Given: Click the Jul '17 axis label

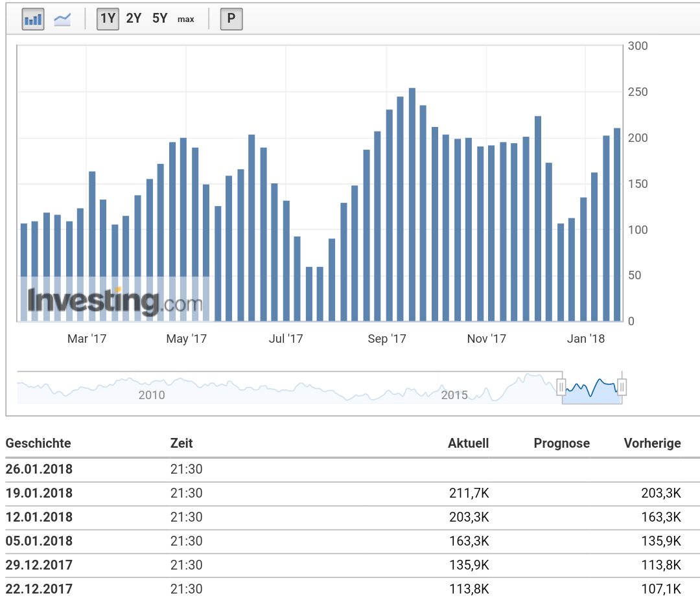Looking at the screenshot, I should coord(286,339).
